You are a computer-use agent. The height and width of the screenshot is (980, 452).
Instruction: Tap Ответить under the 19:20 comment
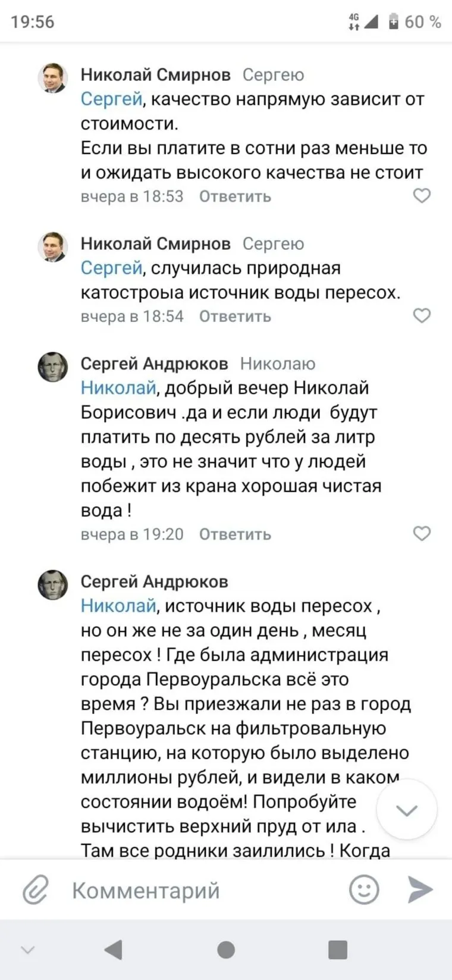click(x=235, y=534)
